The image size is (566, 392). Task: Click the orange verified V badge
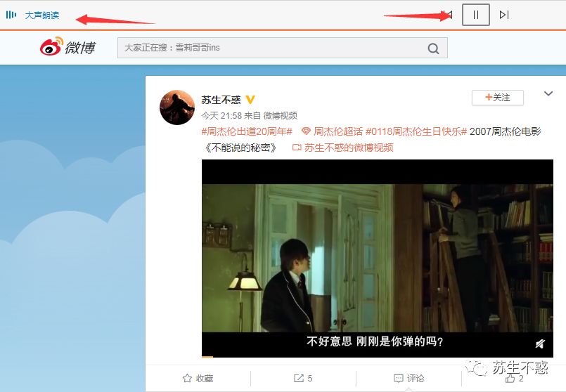pyautogui.click(x=250, y=100)
